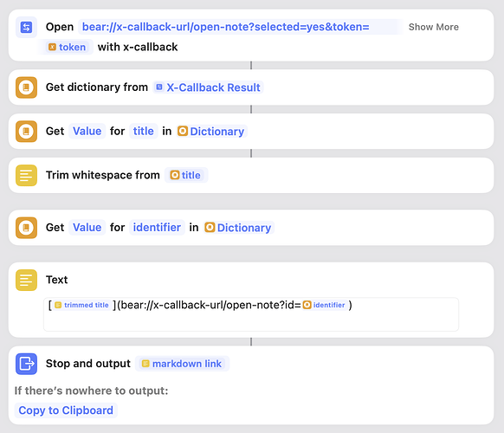Open Value dropdown in the identifier row
The height and width of the screenshot is (433, 504).
(x=87, y=228)
